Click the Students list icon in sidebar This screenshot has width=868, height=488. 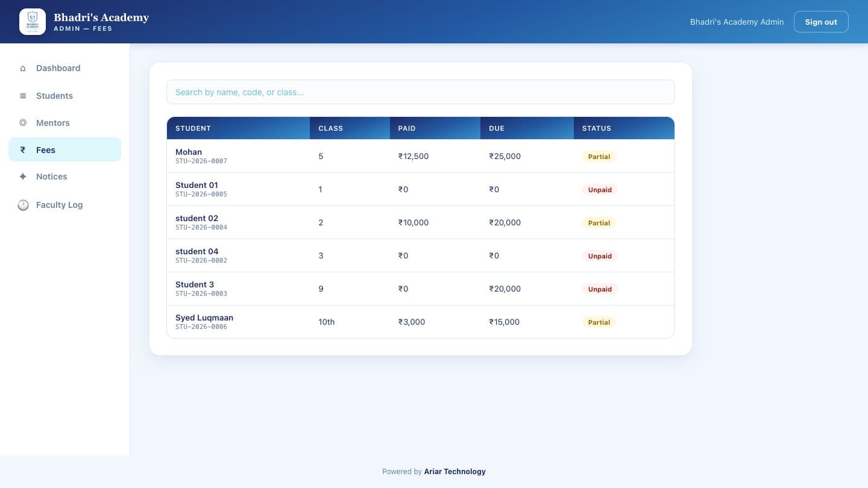pos(23,96)
